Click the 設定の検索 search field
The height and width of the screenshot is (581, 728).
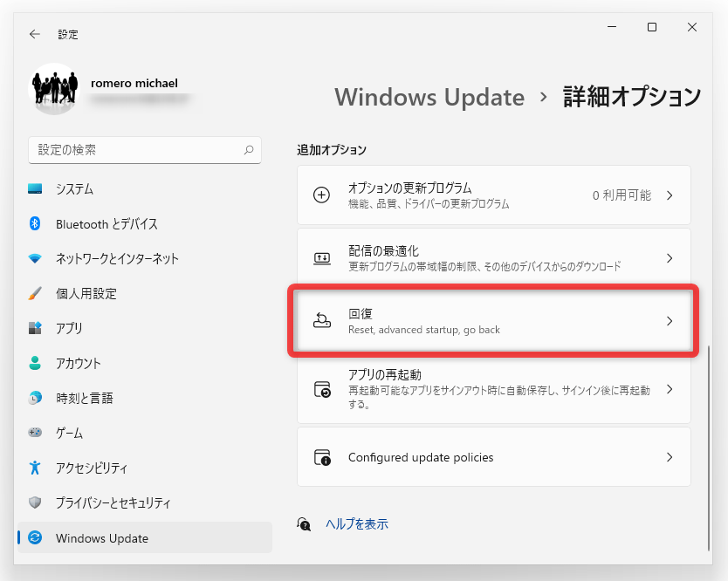(145, 150)
